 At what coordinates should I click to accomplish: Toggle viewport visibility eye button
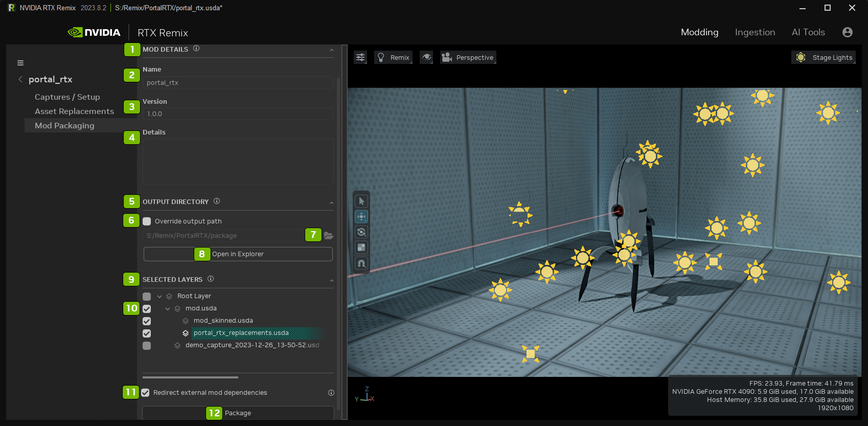click(x=426, y=57)
